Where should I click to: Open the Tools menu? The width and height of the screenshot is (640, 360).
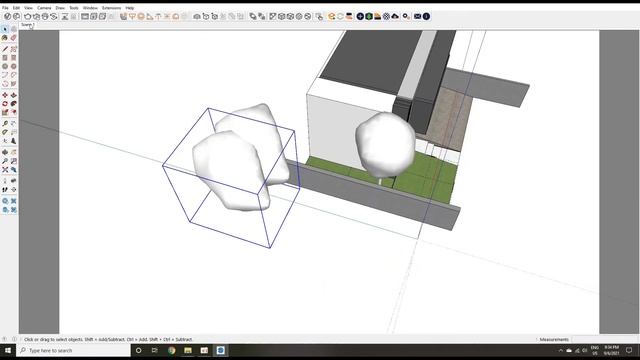73,8
